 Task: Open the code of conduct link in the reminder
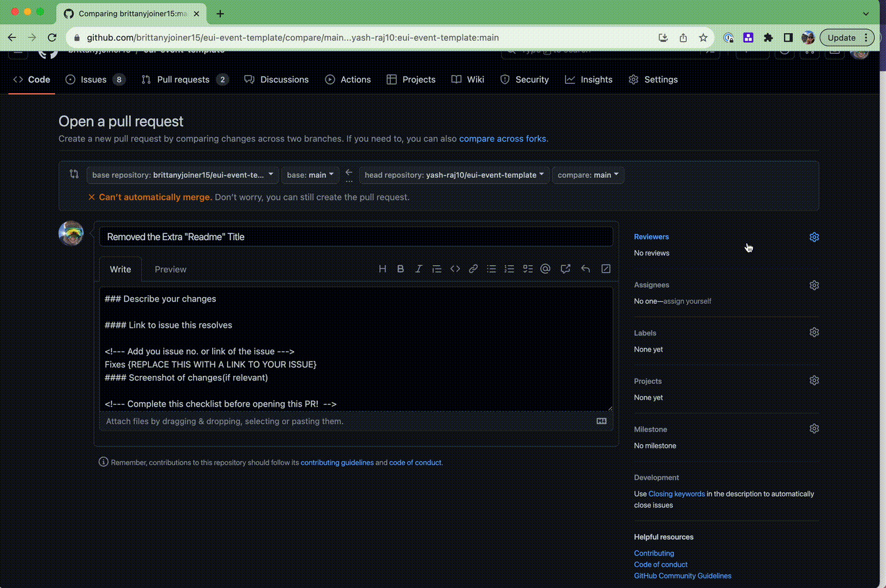tap(415, 463)
